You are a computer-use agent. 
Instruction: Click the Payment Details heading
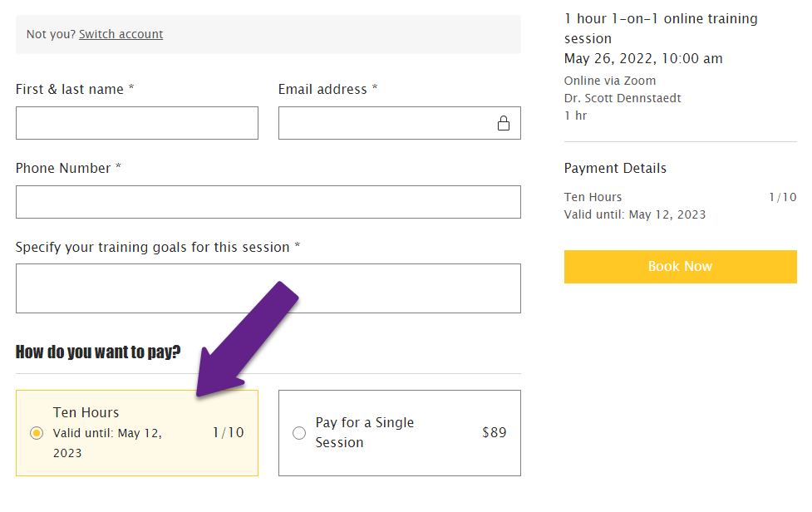[x=615, y=168]
